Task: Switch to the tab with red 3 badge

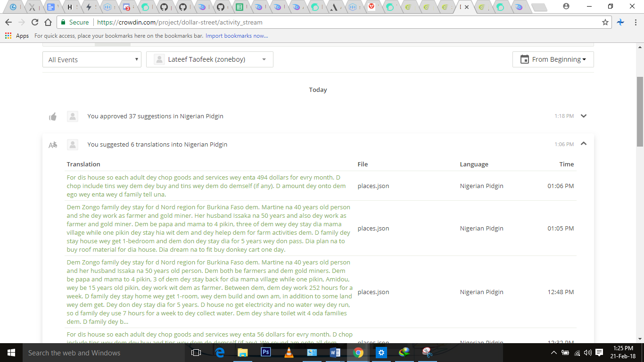Action: [126, 7]
